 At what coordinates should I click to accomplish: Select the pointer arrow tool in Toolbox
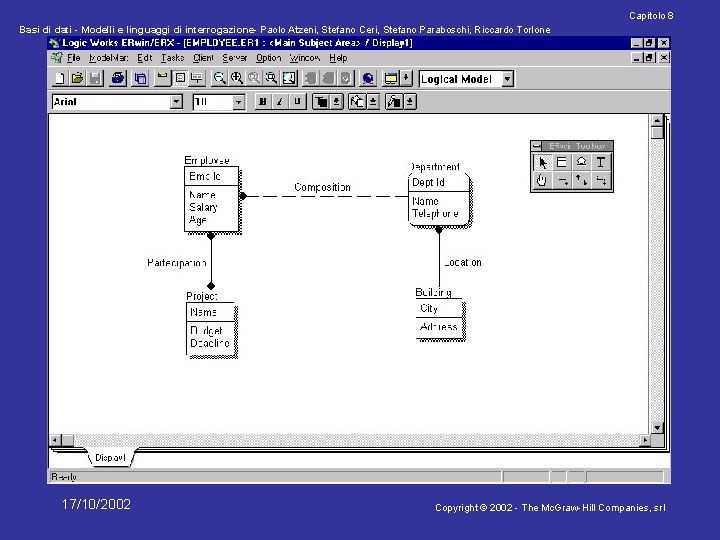coord(542,163)
